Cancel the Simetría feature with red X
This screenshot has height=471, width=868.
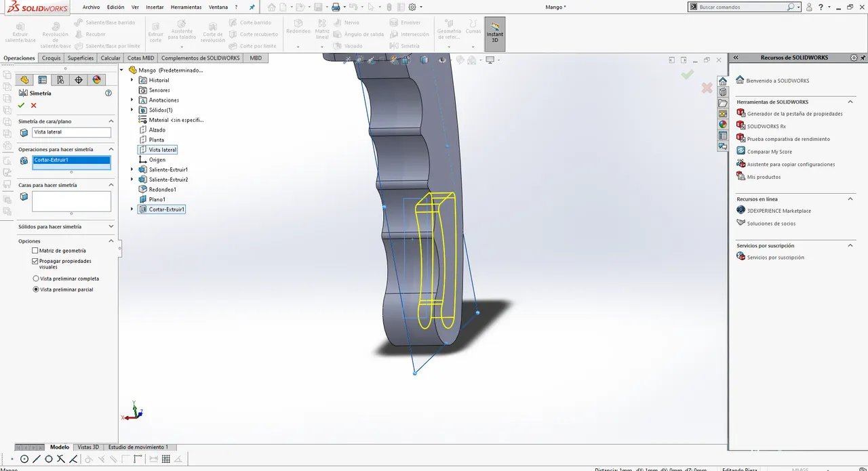33,105
